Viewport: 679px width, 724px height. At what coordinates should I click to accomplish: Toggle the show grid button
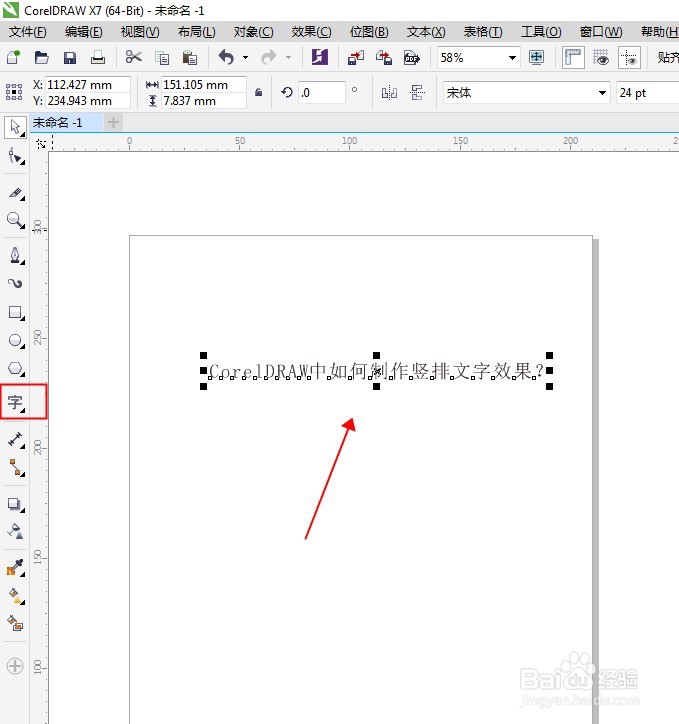pos(601,58)
